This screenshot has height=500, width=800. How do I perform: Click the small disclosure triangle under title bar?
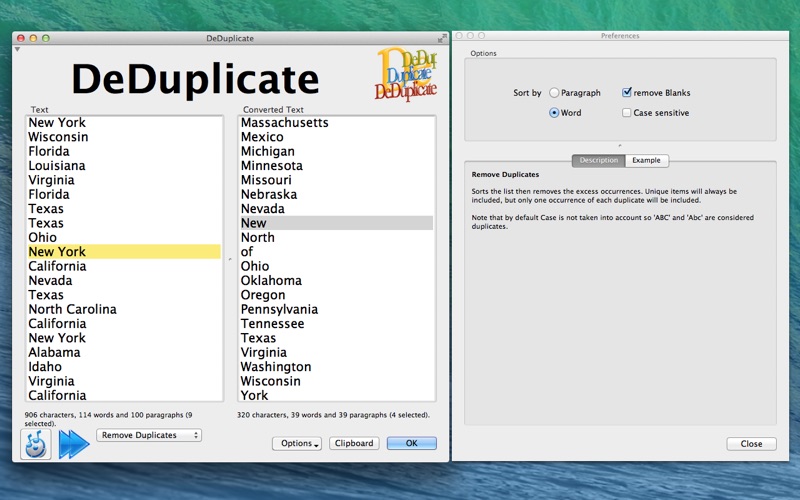17,49
